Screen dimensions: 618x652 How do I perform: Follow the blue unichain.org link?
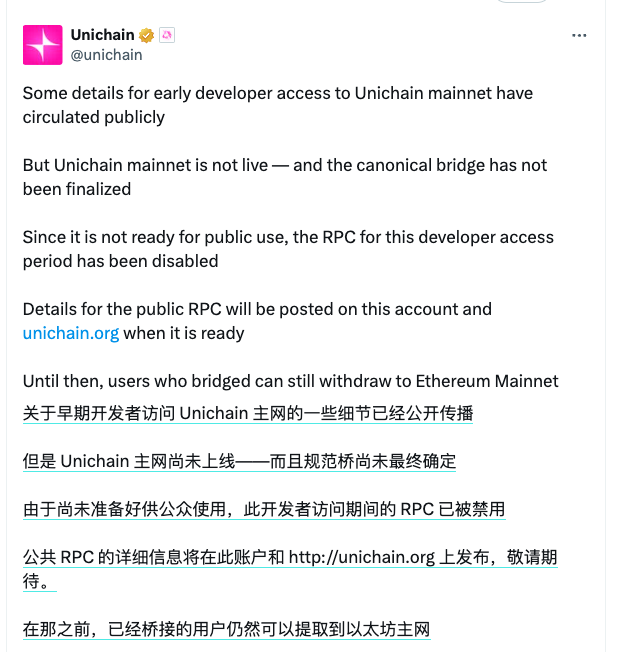pos(71,333)
